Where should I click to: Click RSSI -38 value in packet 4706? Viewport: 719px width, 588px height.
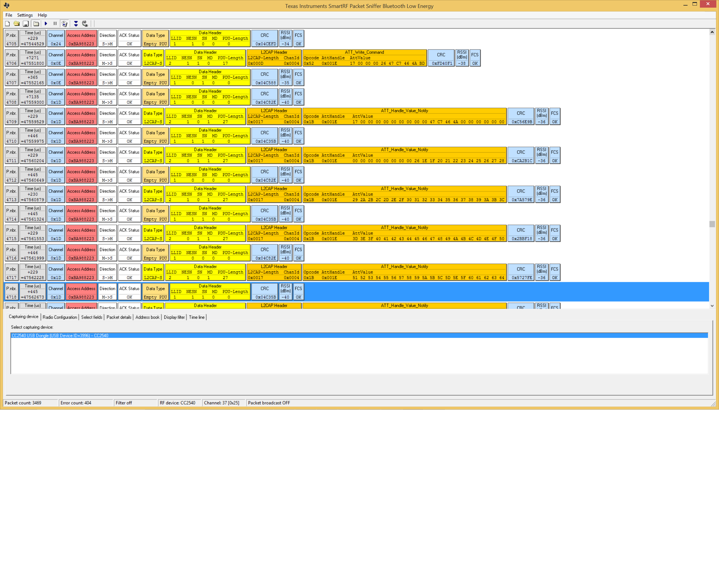click(462, 63)
